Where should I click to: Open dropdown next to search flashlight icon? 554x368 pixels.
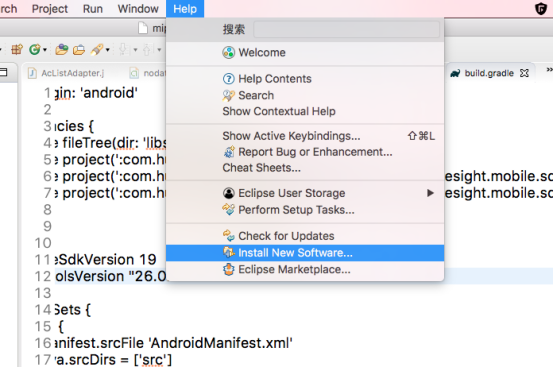click(107, 50)
